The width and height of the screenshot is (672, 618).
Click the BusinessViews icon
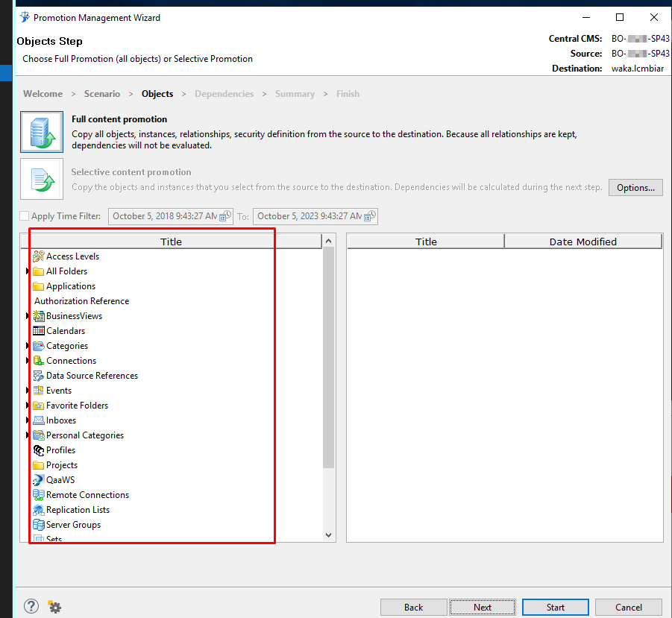click(x=39, y=316)
